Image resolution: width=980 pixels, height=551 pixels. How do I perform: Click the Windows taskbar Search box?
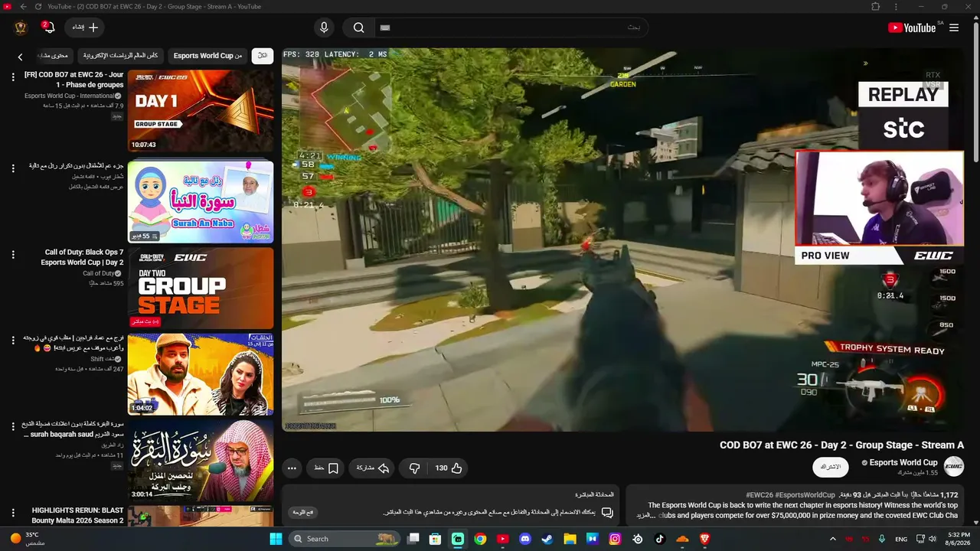[x=345, y=539]
